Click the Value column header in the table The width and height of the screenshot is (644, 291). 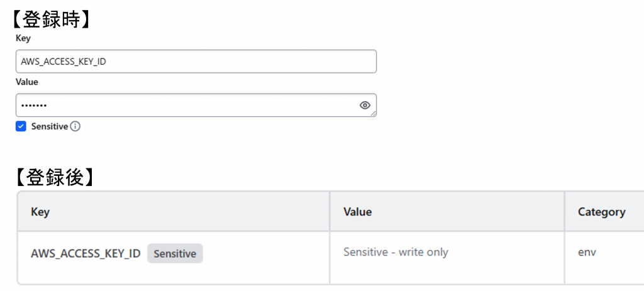tap(357, 212)
